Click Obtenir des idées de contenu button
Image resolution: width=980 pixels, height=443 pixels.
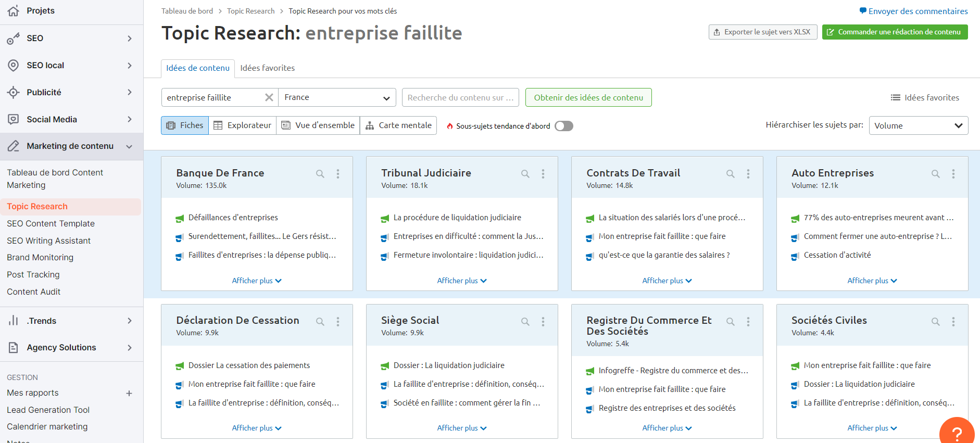tap(588, 97)
